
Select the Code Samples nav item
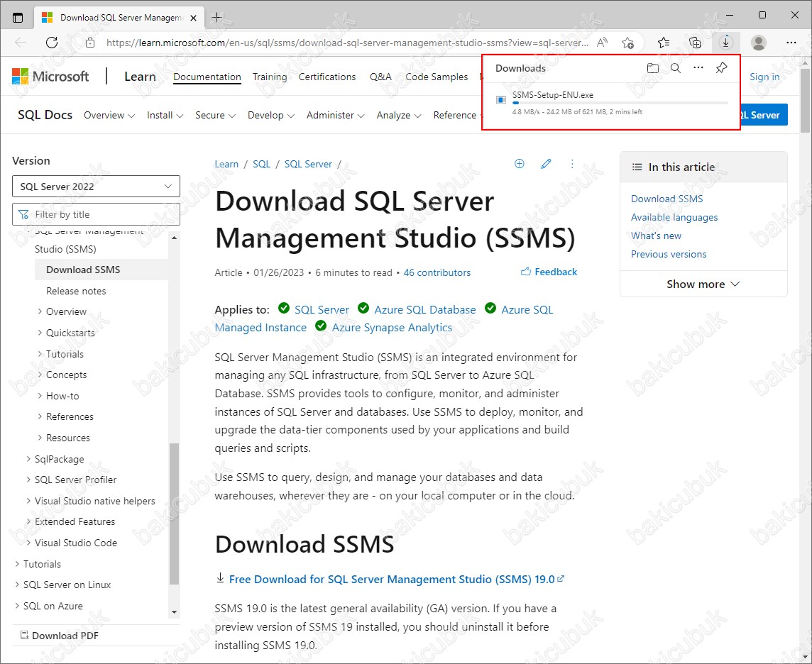click(x=437, y=77)
